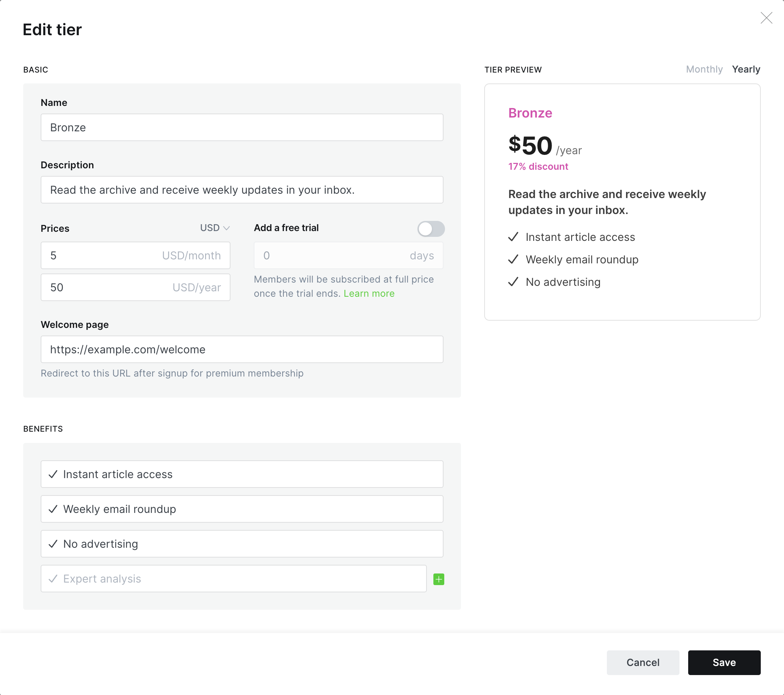Click checkmark icon beside Instant article access field
The width and height of the screenshot is (784, 695).
[x=53, y=474]
